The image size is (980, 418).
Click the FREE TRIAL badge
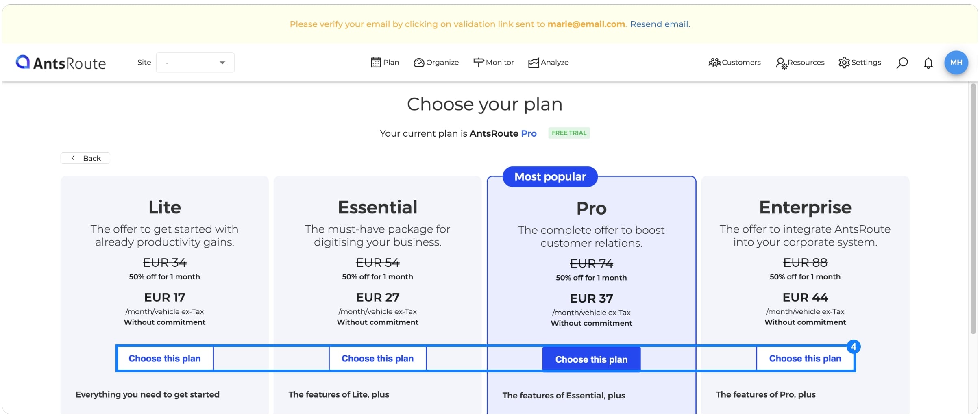[568, 133]
